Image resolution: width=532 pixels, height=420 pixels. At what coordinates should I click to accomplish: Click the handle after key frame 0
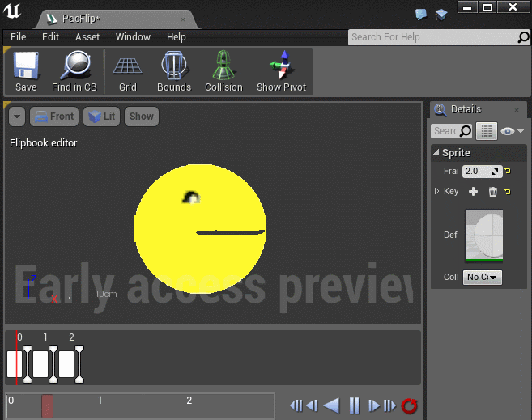[28, 364]
